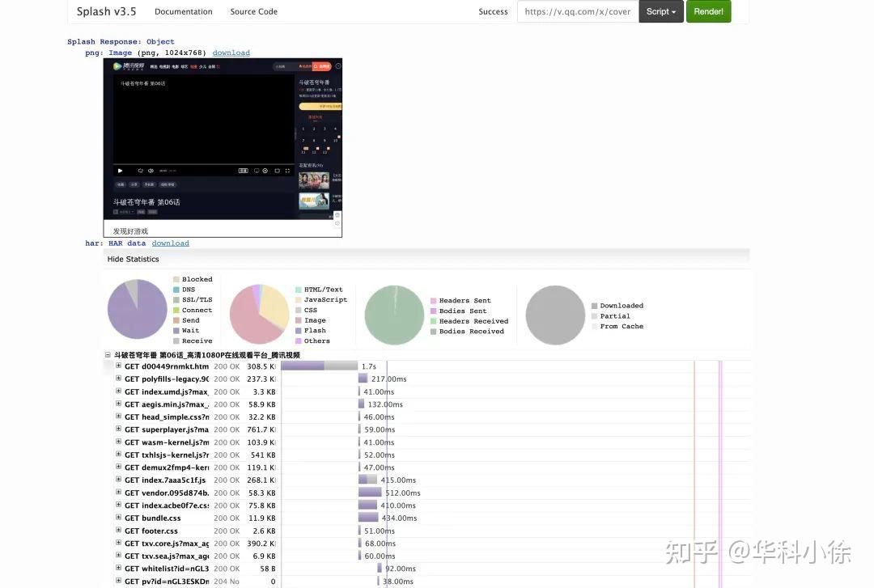Click the content types pie chart

point(259,315)
